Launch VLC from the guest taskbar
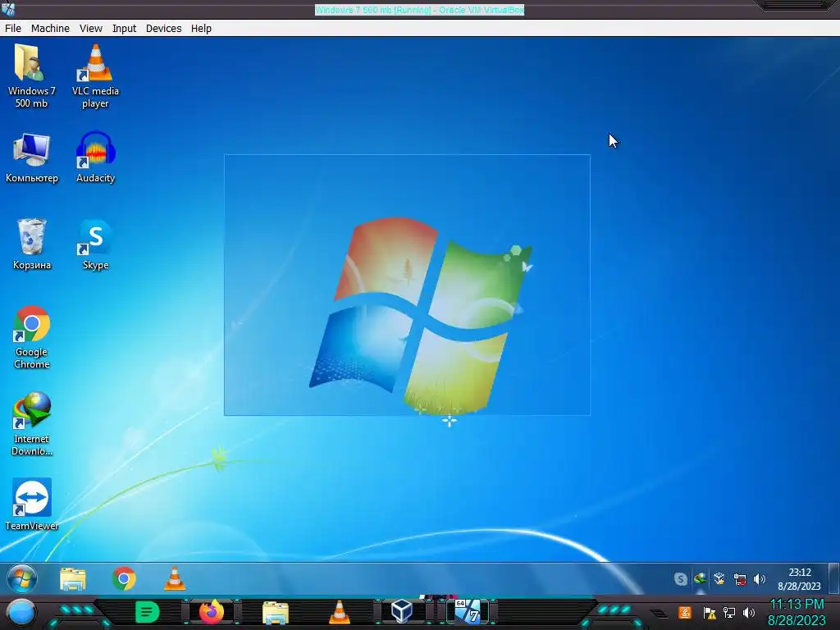Screen dimensions: 840x630 tap(175, 578)
